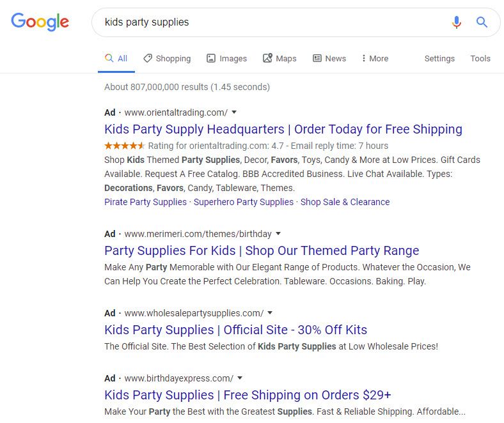Open Kids Party Supply Headquarters ad link
Image resolution: width=504 pixels, height=423 pixels.
(283, 129)
